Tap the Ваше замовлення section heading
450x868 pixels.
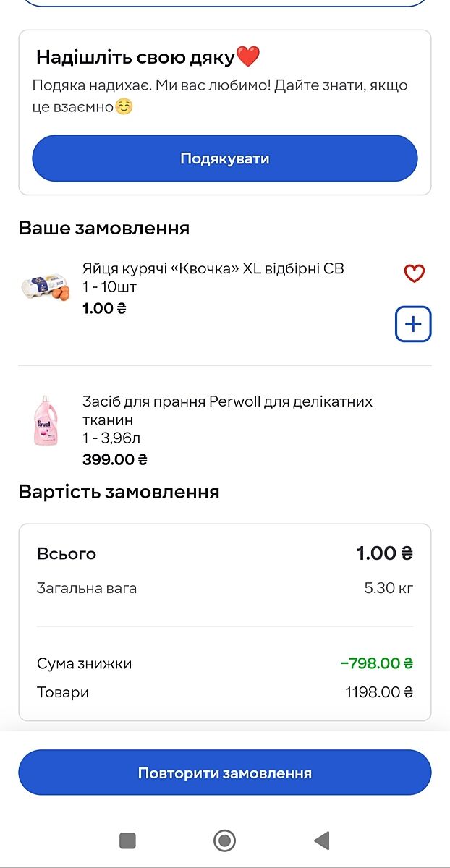click(x=103, y=228)
